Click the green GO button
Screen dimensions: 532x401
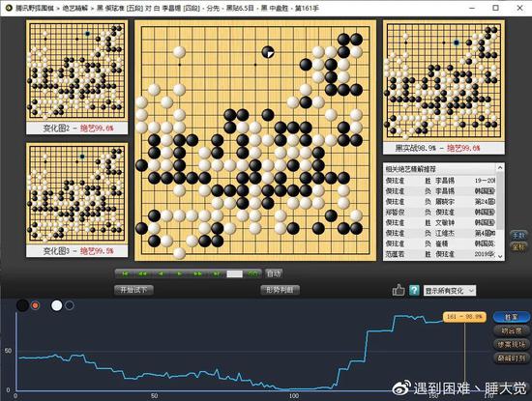[252, 273]
